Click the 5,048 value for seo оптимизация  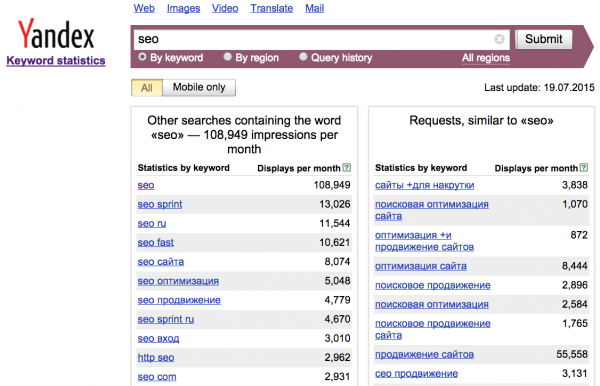coord(337,281)
